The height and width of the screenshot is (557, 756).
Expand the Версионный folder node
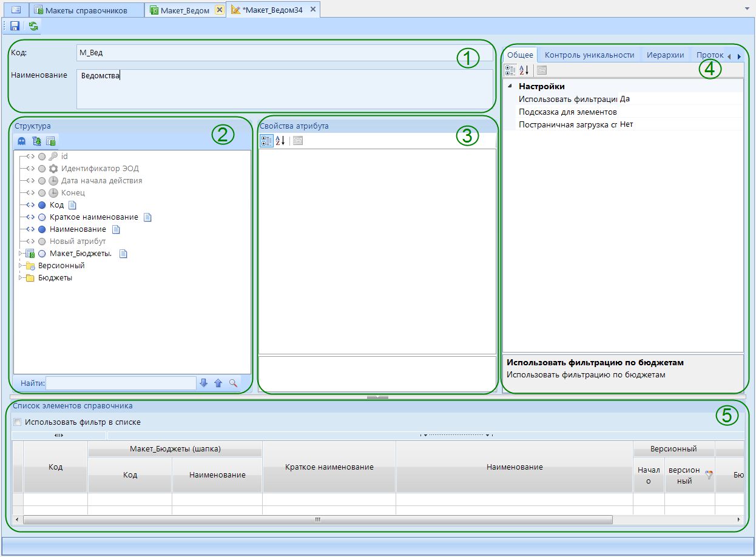click(x=21, y=266)
